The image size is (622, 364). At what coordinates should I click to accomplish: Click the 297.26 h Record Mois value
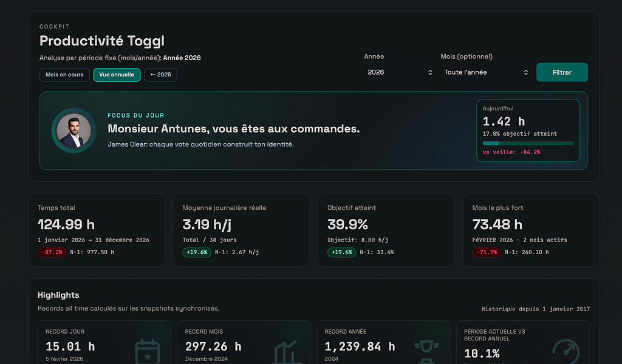tap(213, 346)
